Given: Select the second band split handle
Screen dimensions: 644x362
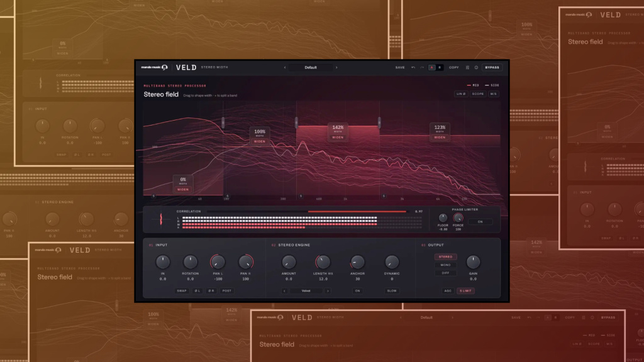Looking at the screenshot, I should coord(296,123).
